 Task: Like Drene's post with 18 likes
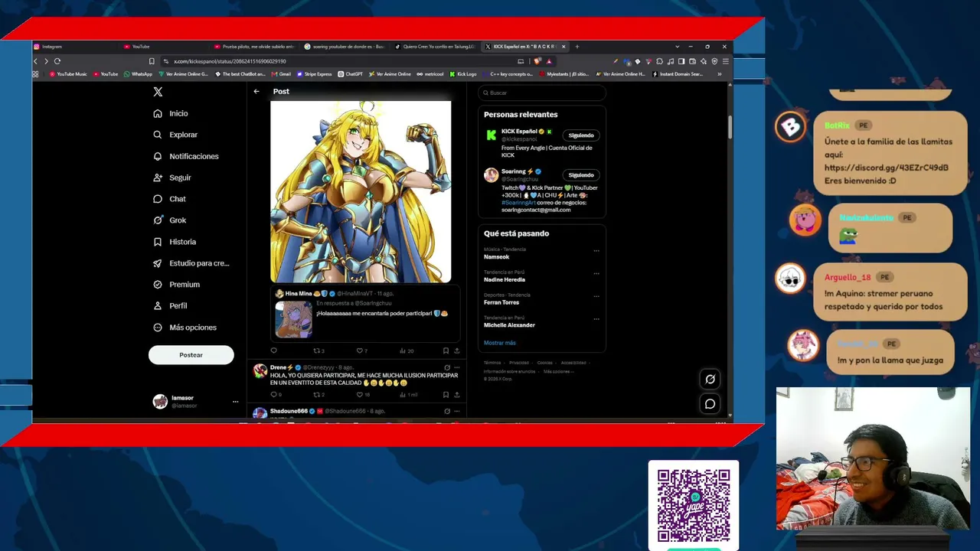(x=363, y=395)
